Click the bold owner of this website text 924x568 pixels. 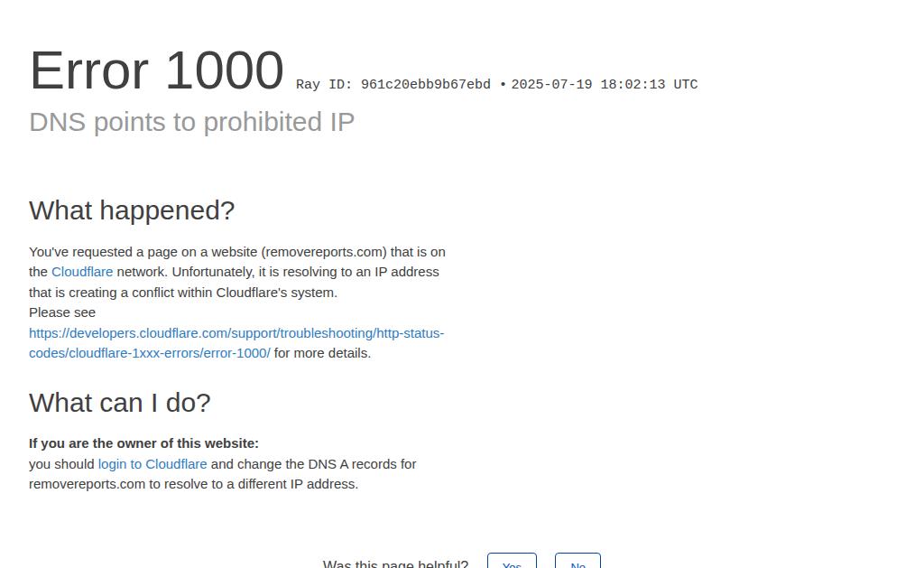click(x=143, y=443)
